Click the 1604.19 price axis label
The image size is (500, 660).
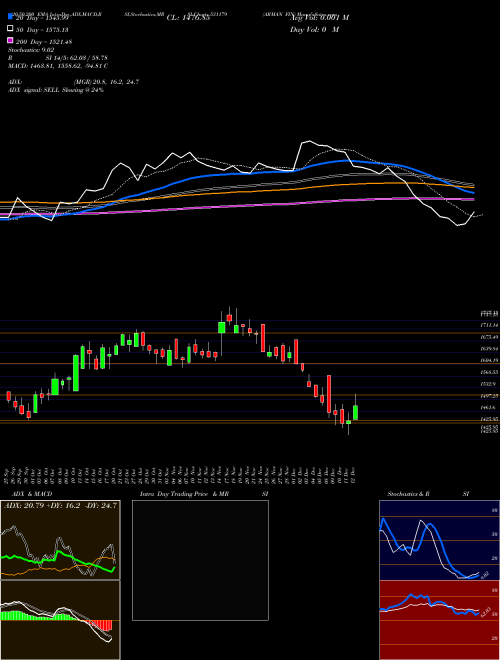(x=489, y=361)
